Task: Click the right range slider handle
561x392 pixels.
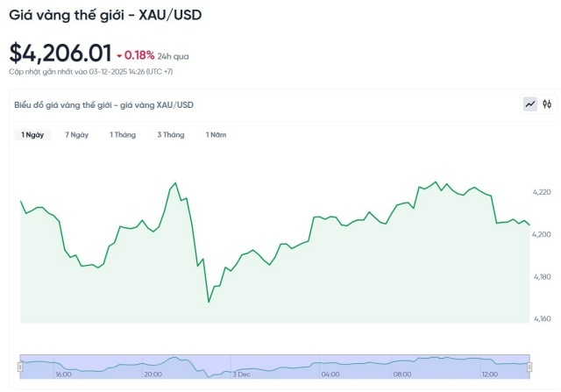Action: (x=530, y=363)
